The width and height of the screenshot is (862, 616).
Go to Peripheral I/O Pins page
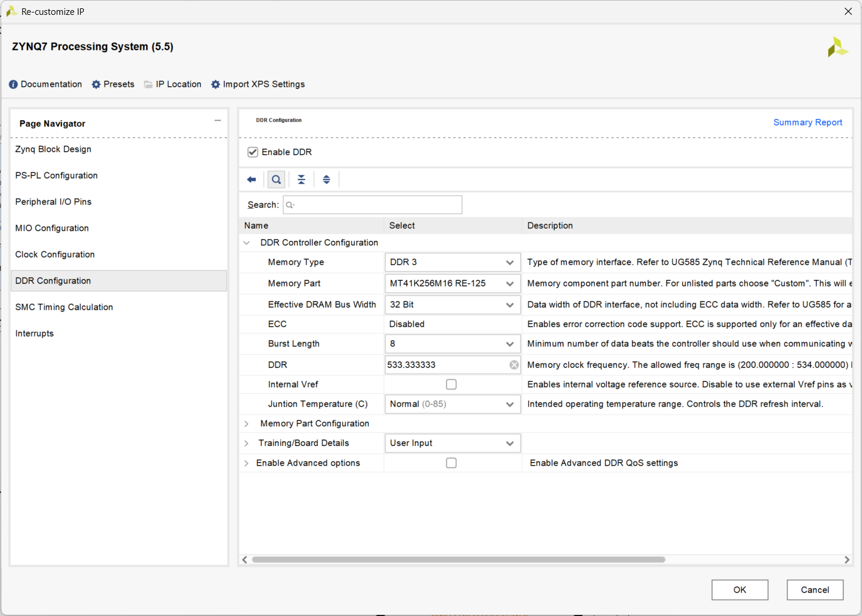[119, 202]
